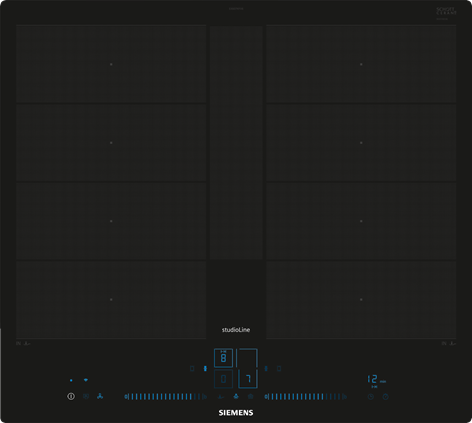Toggle the left split-zone outline symbol
The width and height of the screenshot is (472, 423).
[192, 369]
